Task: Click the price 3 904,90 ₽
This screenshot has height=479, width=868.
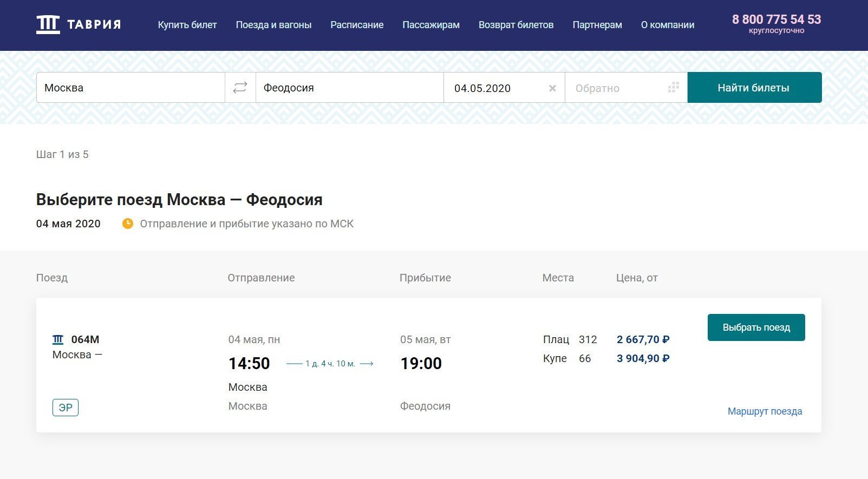Action: point(643,358)
